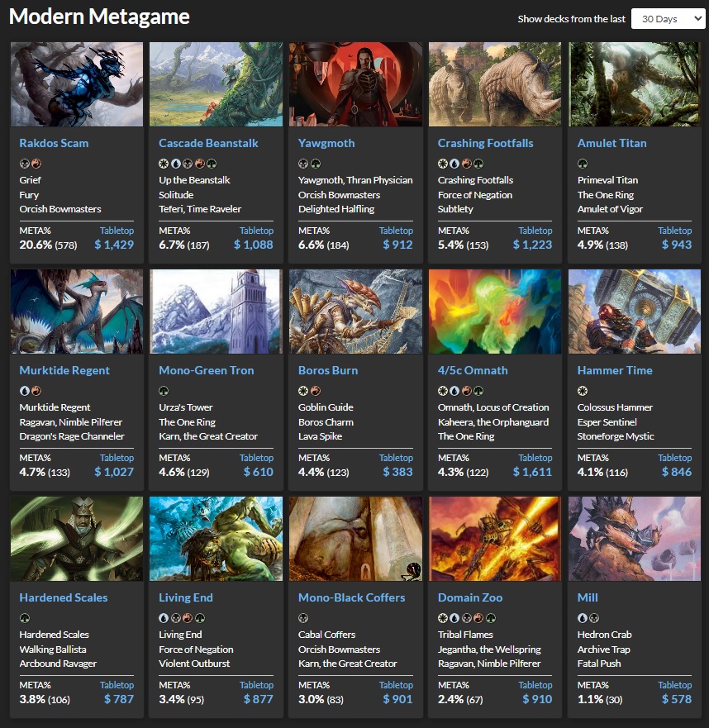
Task: Click the green mana icon under Yawgmoth
Action: (x=316, y=164)
